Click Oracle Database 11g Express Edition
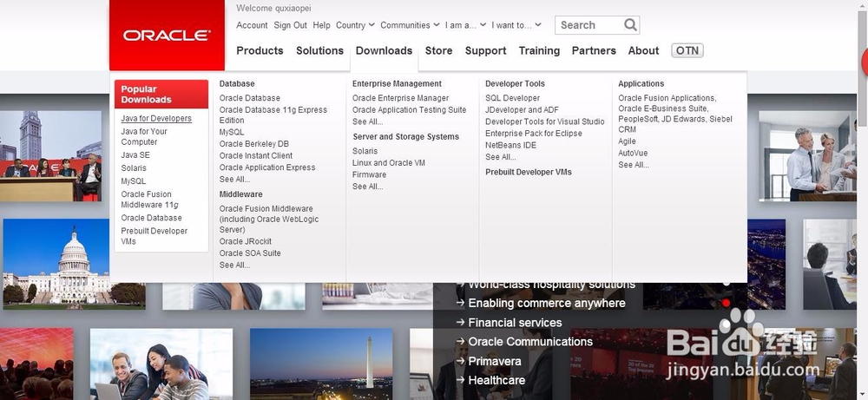Image resolution: width=868 pixels, height=400 pixels. tap(273, 115)
